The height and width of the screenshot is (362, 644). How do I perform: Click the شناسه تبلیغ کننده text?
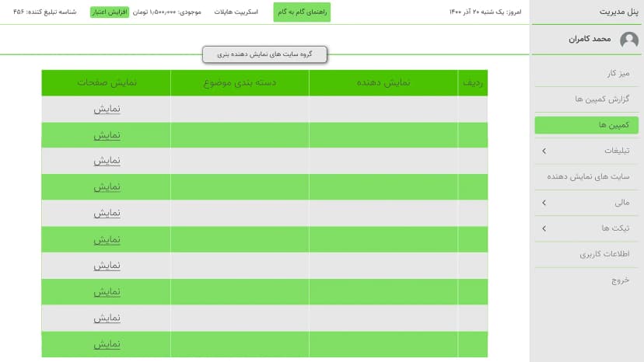[45, 12]
